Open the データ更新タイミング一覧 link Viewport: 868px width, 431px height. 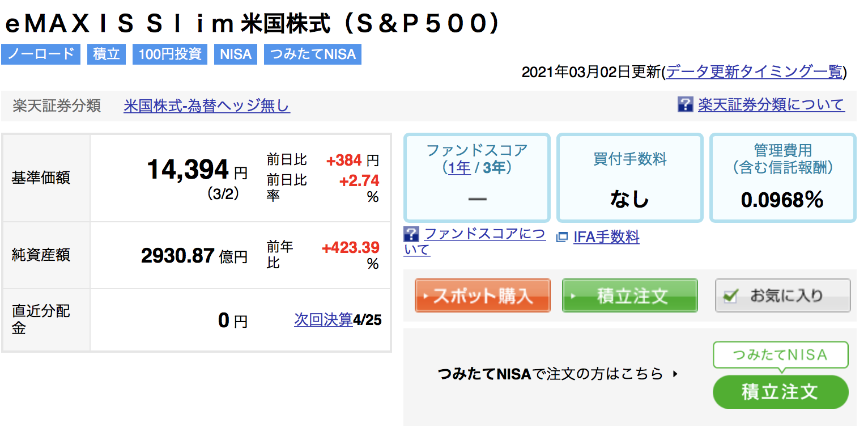coord(755,71)
